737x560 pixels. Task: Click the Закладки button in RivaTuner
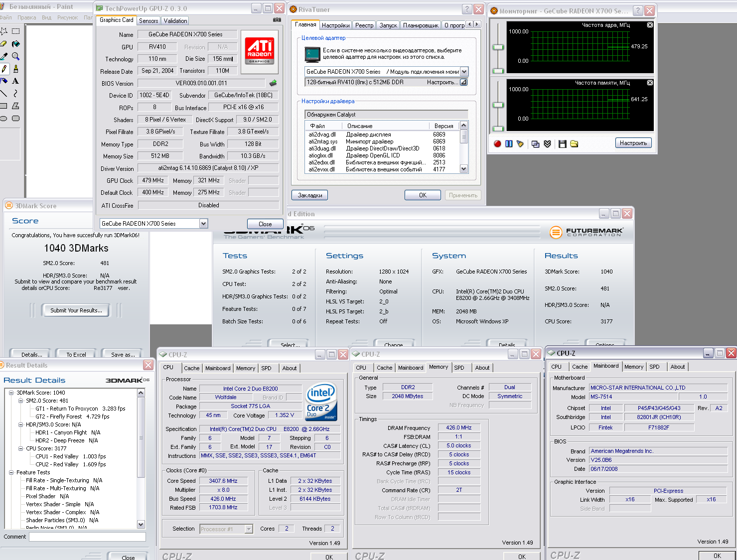point(310,195)
